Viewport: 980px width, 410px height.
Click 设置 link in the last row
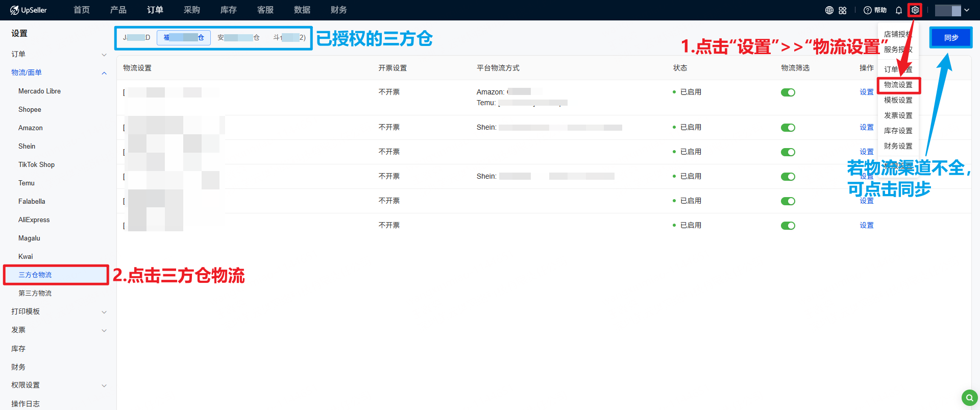[866, 225]
